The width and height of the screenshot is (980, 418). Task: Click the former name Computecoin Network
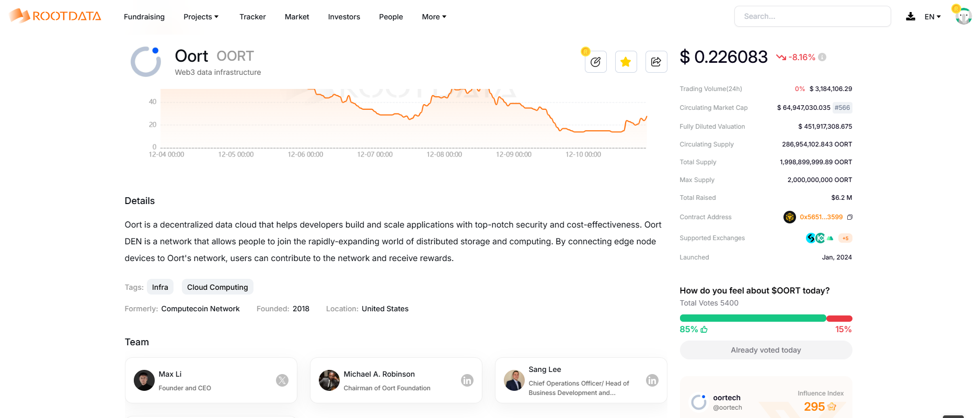200,309
